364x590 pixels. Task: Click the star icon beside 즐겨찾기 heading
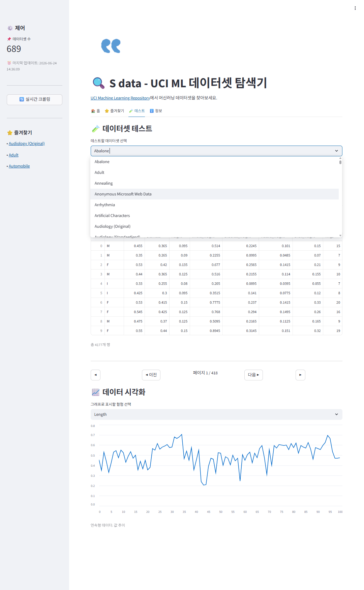click(10, 133)
